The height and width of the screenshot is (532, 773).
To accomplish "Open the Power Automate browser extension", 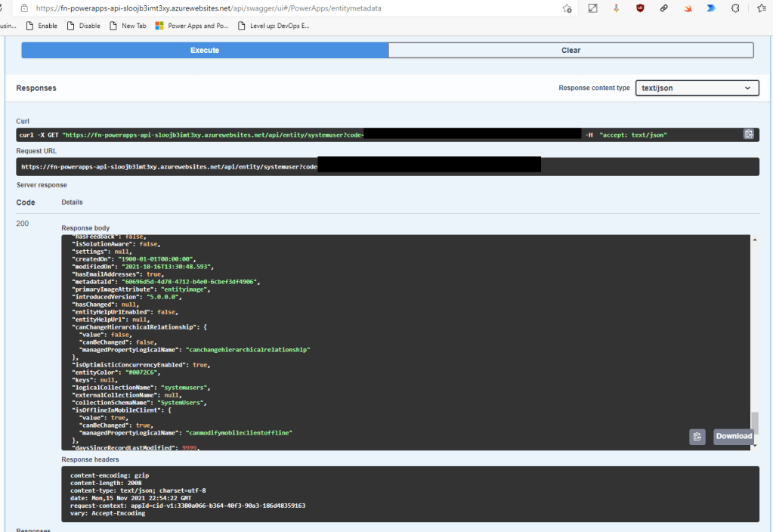I will coord(711,8).
